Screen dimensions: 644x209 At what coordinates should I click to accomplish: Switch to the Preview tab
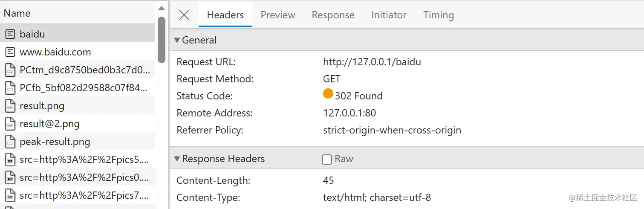278,15
